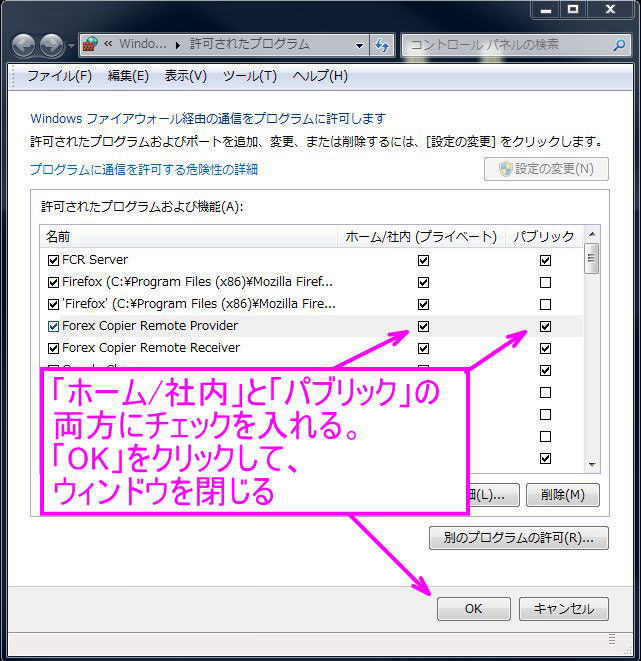Click the 名前 column header
Viewport: 641px width, 661px height.
pos(188,236)
